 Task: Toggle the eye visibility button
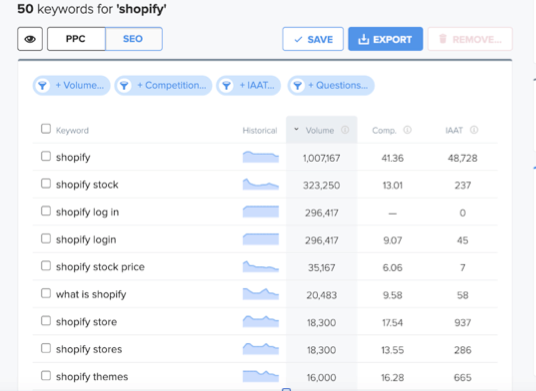30,39
